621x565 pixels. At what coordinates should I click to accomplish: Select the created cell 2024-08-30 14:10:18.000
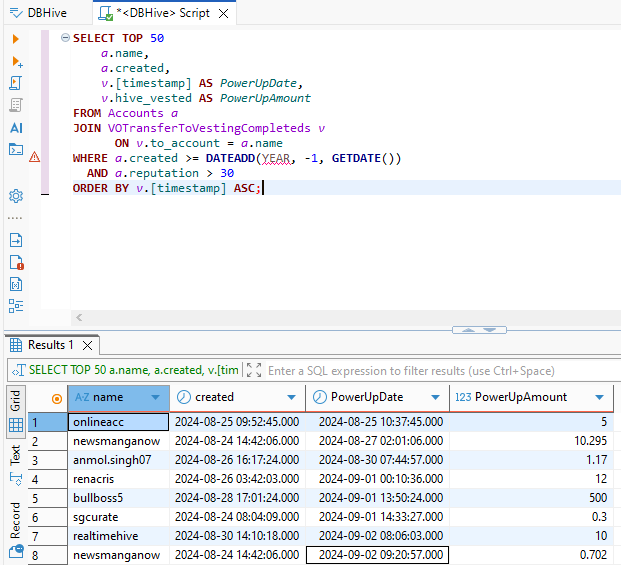[x=237, y=536]
